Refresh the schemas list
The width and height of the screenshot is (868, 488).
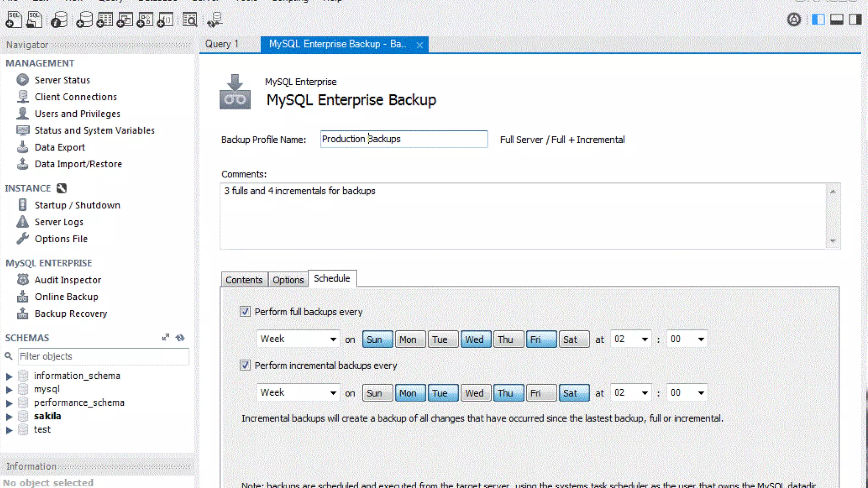click(x=180, y=337)
